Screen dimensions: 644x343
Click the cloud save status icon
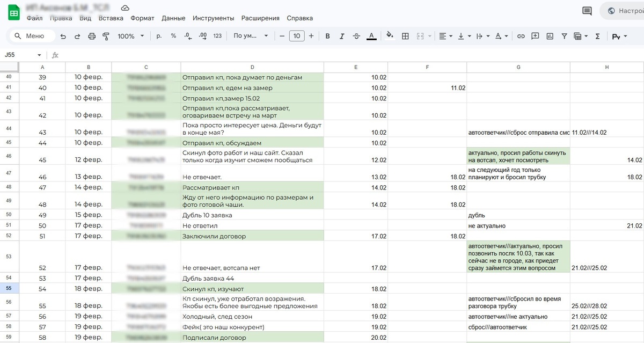125,8
